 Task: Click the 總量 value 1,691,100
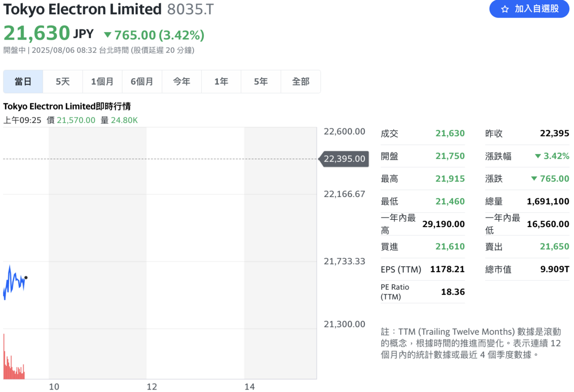coord(548,201)
